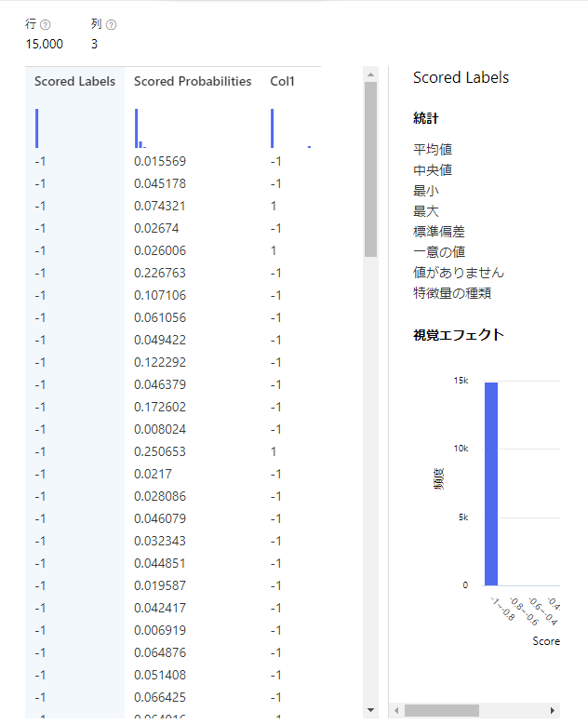Click the 一意の値 statistic label
Image resolution: width=588 pixels, height=725 pixels.
tap(439, 252)
